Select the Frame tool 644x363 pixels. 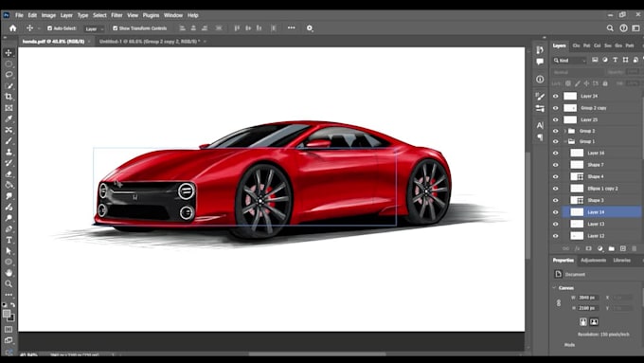9,108
